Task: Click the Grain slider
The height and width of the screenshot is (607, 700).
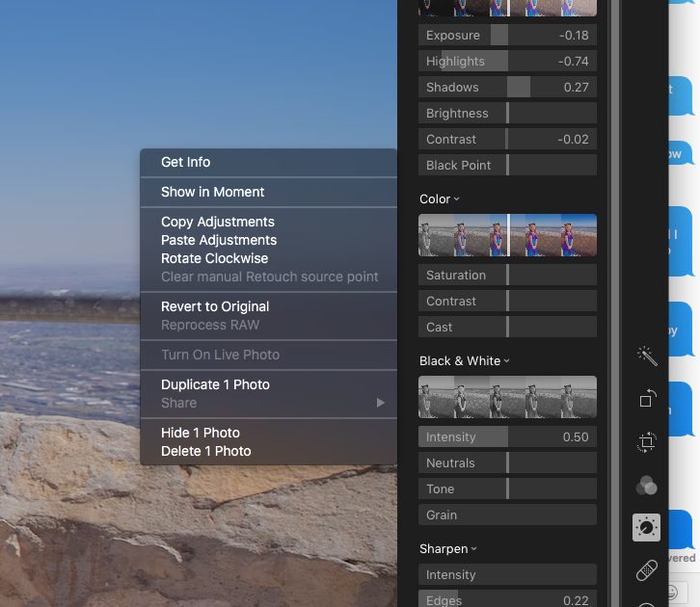Action: point(507,515)
